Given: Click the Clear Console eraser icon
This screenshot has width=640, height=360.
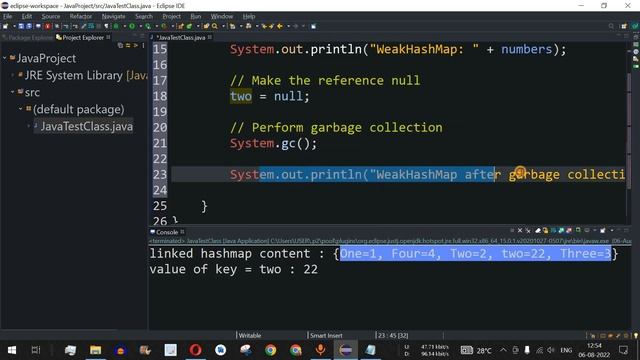Looking at the screenshot, I should (538, 231).
